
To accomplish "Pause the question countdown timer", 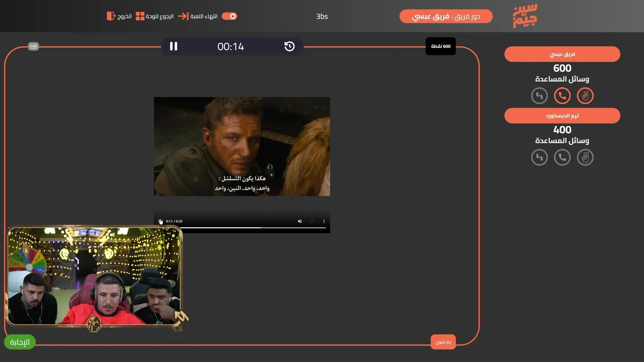I will pos(174,46).
